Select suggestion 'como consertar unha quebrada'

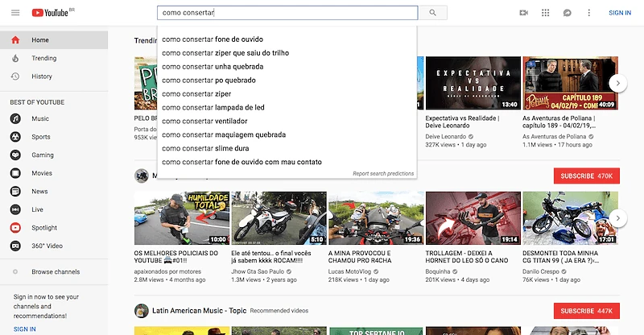pyautogui.click(x=287, y=67)
